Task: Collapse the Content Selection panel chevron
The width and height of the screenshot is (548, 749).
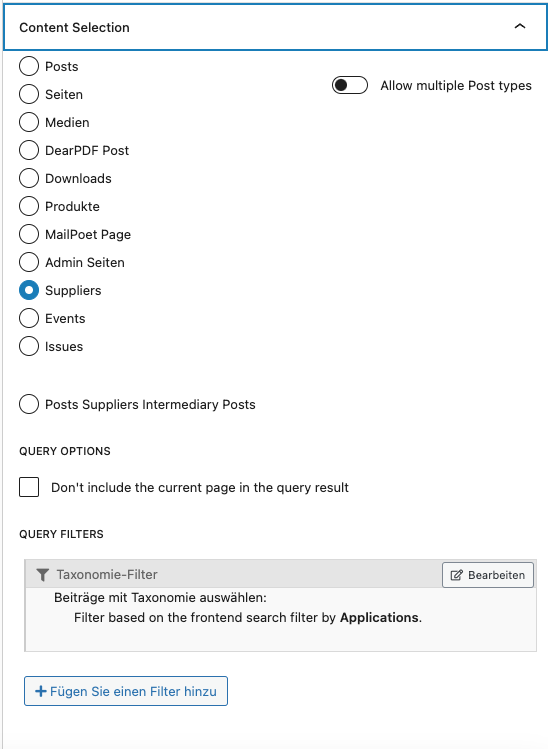Action: pyautogui.click(x=519, y=26)
